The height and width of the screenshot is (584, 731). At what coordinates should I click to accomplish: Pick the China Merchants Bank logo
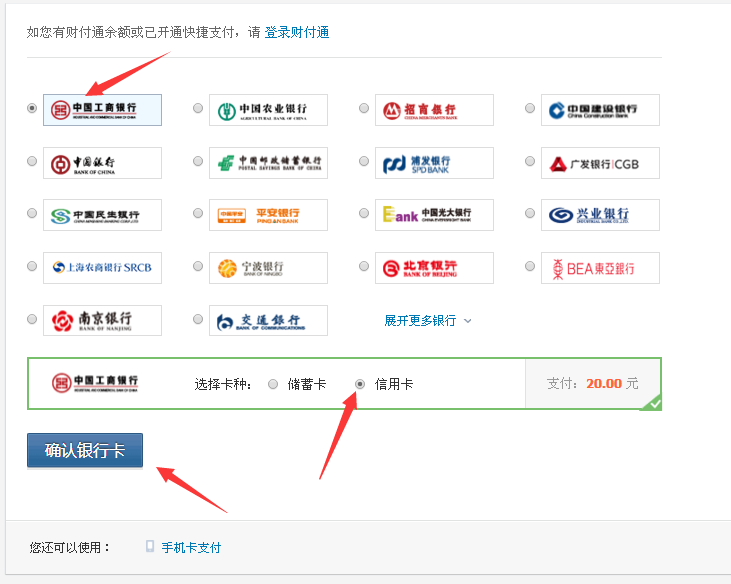click(434, 110)
